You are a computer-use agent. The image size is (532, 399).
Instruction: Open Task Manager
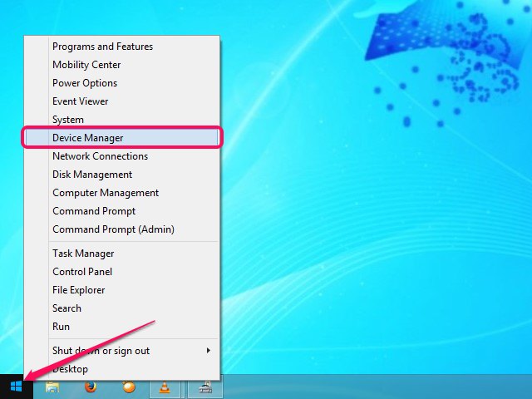(83, 254)
